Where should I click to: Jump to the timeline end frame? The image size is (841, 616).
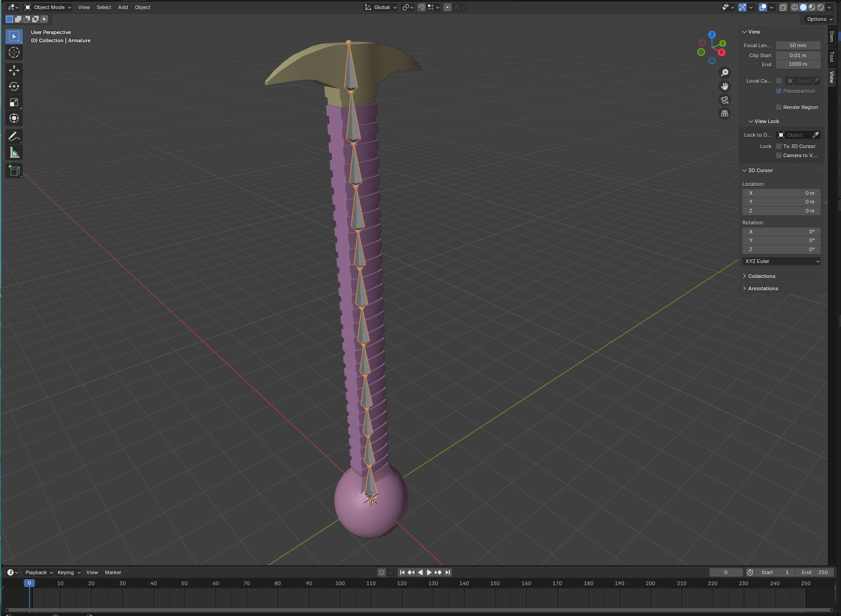tap(448, 572)
